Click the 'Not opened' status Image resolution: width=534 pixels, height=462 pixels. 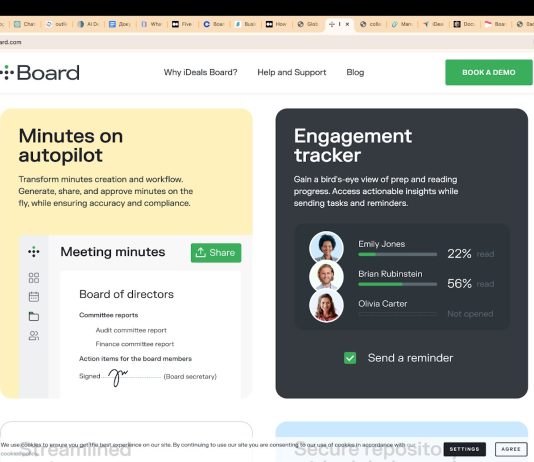470,314
